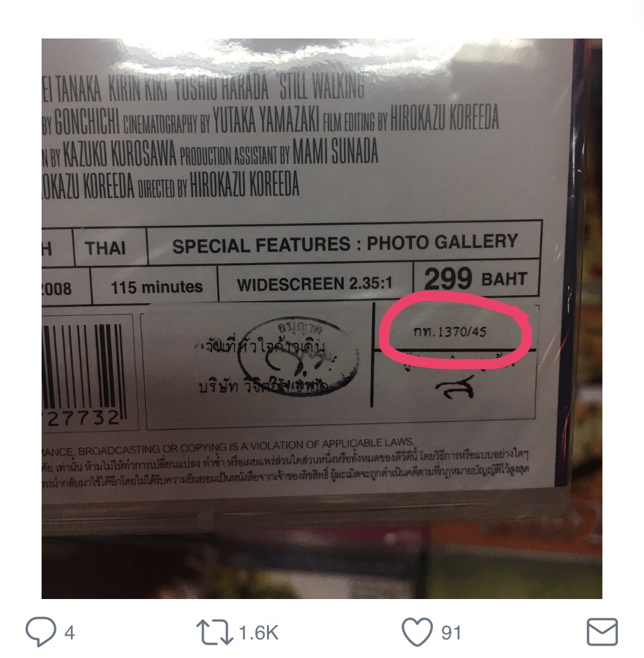Click the WIDESCREEN 2.35:1 label in photo
644x658 pixels.
pyautogui.click(x=315, y=284)
